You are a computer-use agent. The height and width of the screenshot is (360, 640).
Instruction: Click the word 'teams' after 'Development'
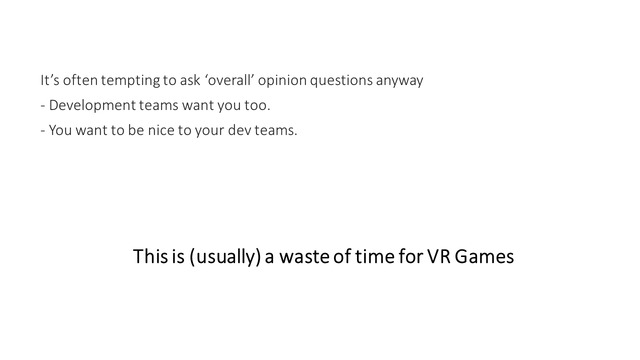click(x=159, y=106)
